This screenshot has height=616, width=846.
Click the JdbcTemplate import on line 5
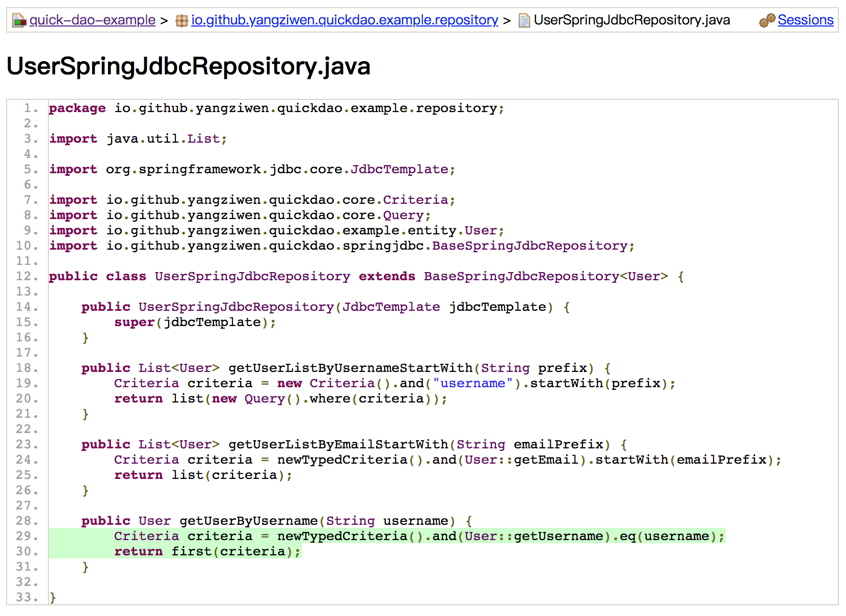(x=252, y=170)
